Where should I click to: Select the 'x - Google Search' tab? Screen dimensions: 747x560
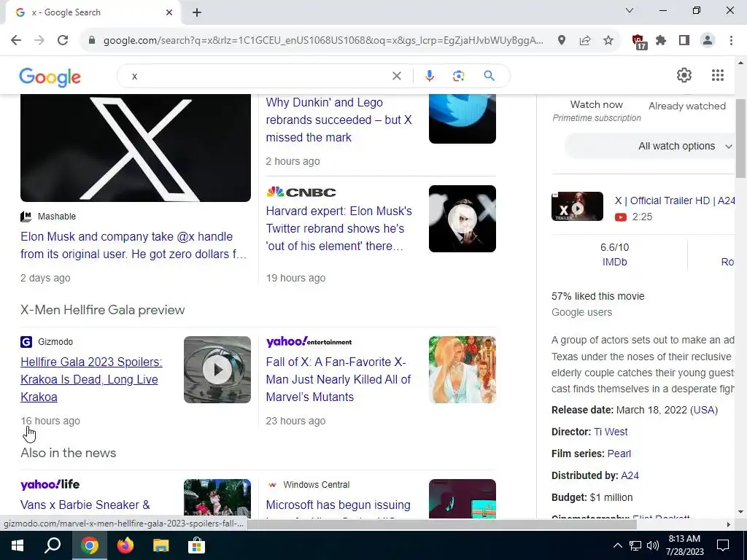[93, 12]
